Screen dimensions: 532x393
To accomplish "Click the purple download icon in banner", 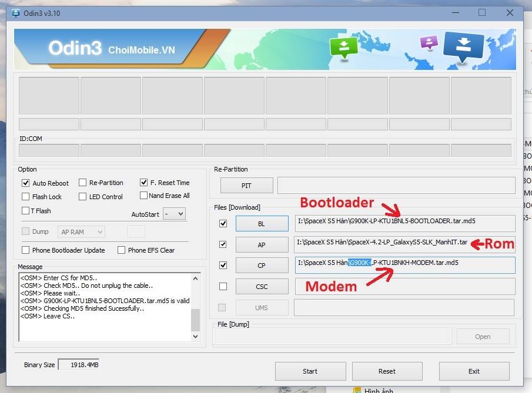I will coord(429,43).
